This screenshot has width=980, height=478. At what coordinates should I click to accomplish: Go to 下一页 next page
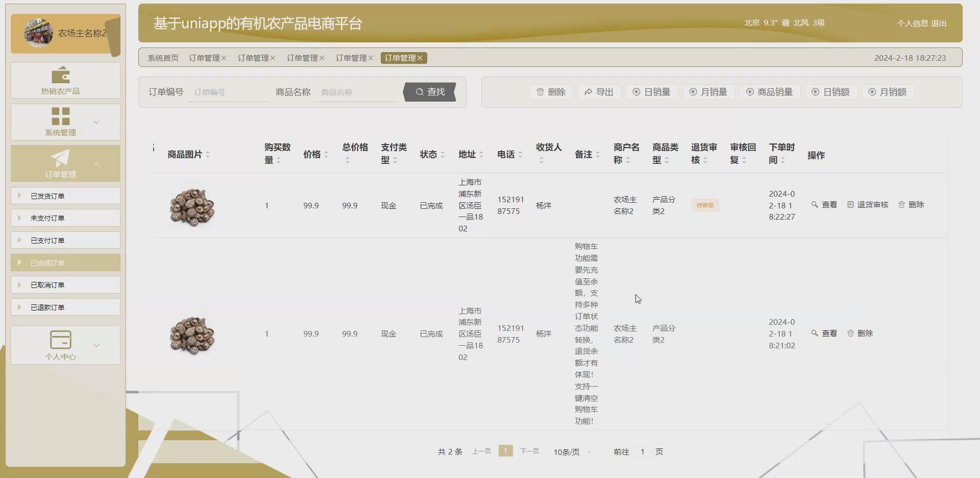[x=529, y=451]
